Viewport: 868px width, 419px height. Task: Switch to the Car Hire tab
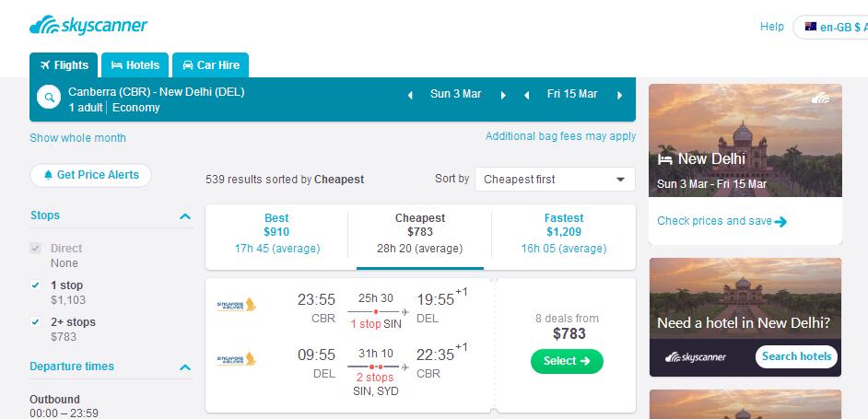(x=211, y=64)
